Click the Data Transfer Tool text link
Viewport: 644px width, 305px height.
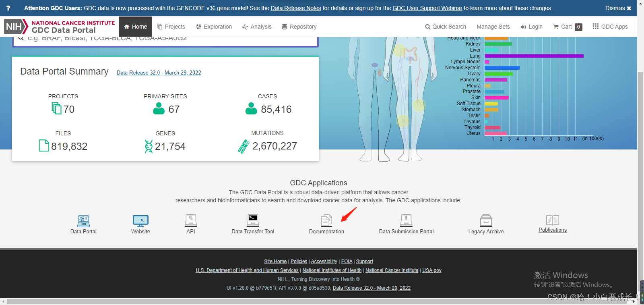click(253, 231)
